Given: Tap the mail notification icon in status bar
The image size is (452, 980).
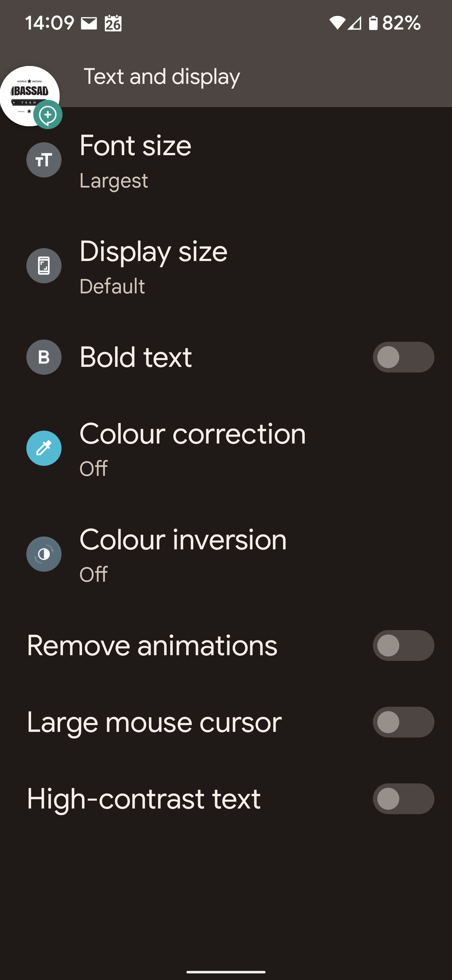Looking at the screenshot, I should pyautogui.click(x=89, y=23).
